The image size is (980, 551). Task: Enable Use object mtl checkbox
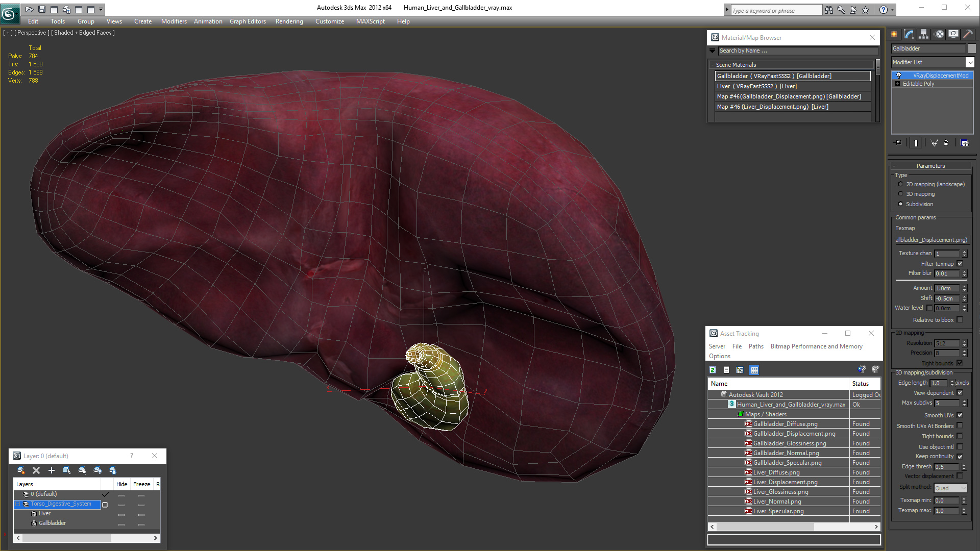960,447
